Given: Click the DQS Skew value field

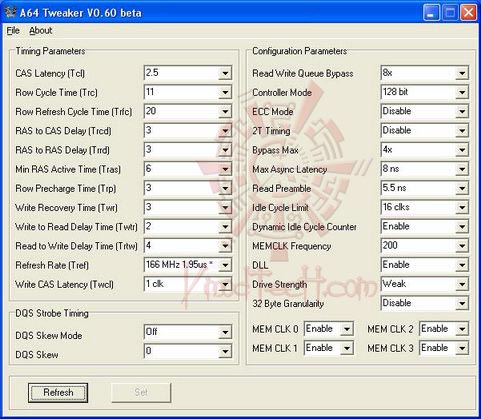Looking at the screenshot, I should coord(188,351).
